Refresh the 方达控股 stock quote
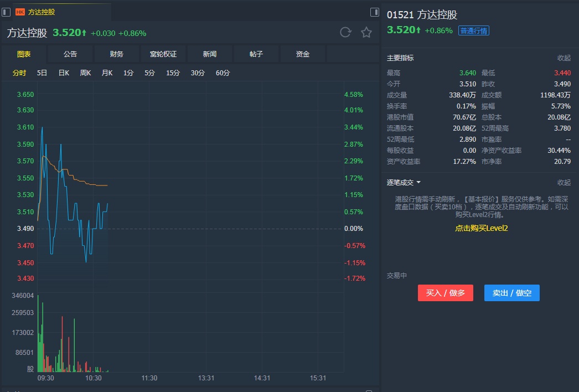Screen dimensions: 579x392 (x=345, y=33)
